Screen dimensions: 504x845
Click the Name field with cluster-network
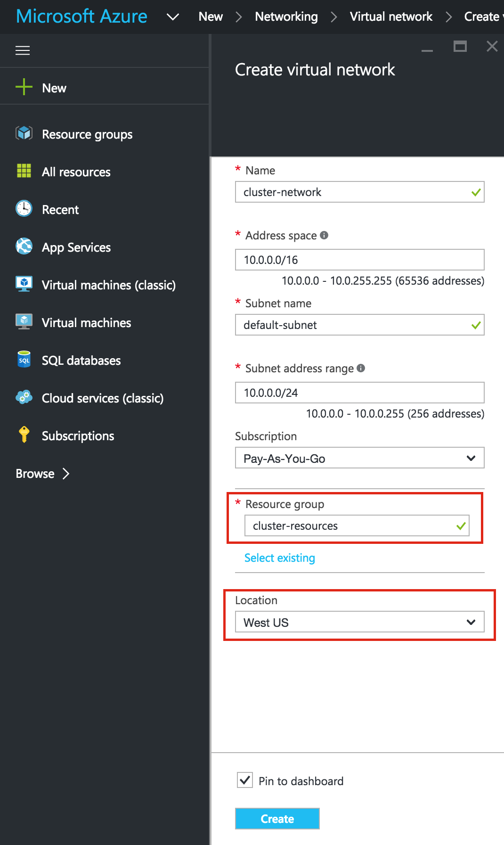(360, 192)
